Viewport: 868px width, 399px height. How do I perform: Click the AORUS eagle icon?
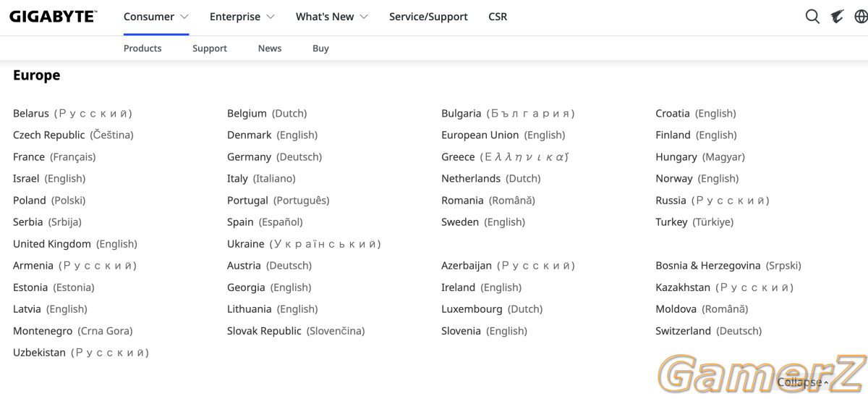pos(837,16)
